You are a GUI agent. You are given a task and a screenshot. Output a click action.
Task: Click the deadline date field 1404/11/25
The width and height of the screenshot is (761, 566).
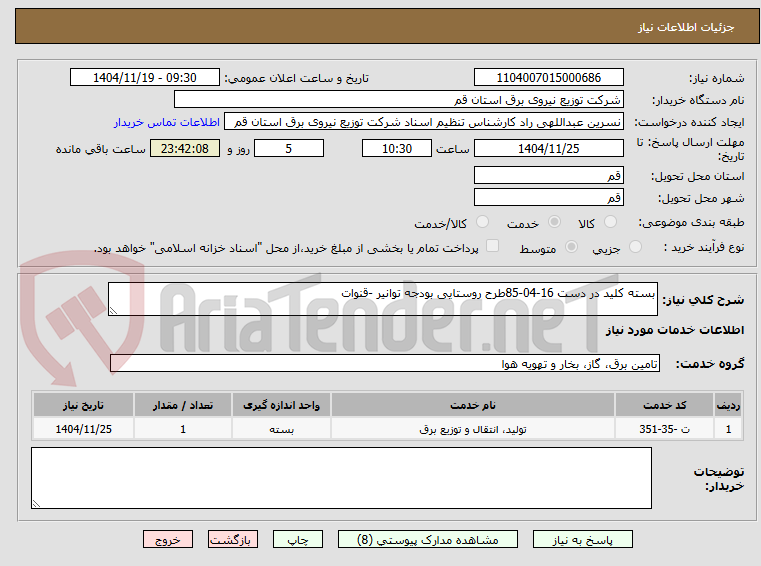548,149
